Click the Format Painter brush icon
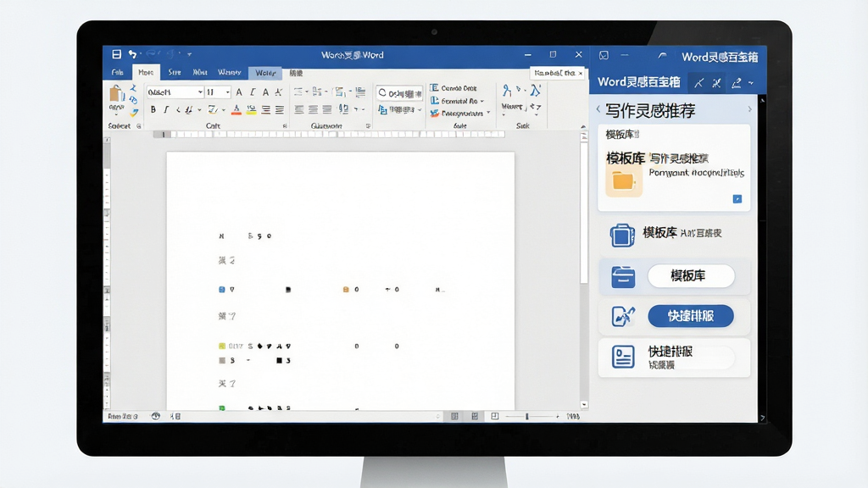 134,113
